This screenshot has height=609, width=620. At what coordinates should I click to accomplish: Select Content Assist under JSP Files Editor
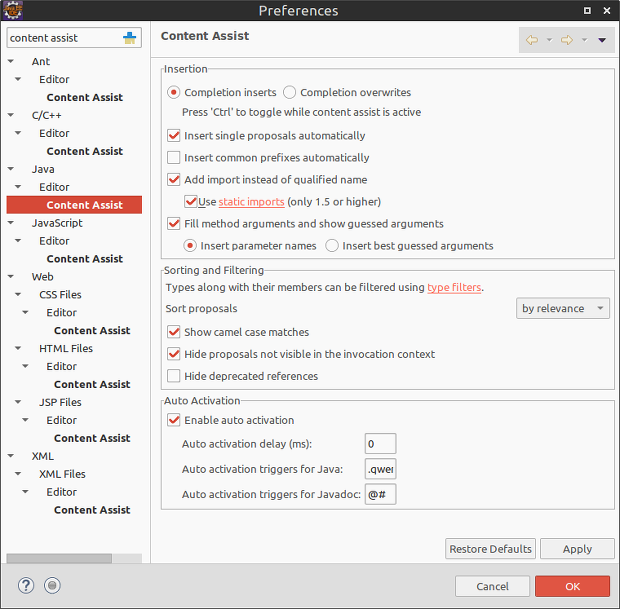point(92,438)
